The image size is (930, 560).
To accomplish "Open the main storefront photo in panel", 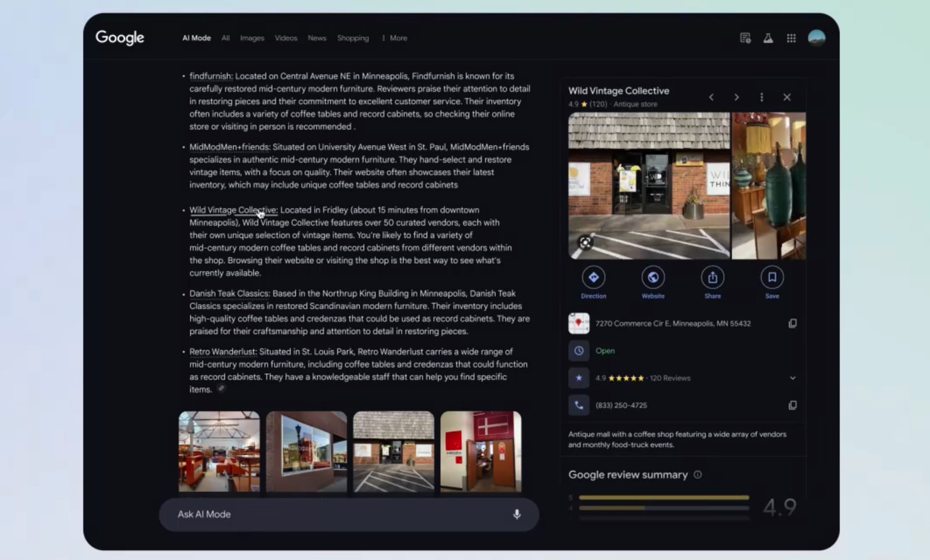I will coord(649,186).
